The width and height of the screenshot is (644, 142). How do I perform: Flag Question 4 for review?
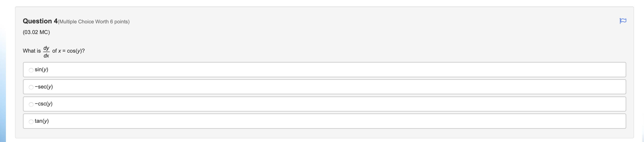pos(623,21)
